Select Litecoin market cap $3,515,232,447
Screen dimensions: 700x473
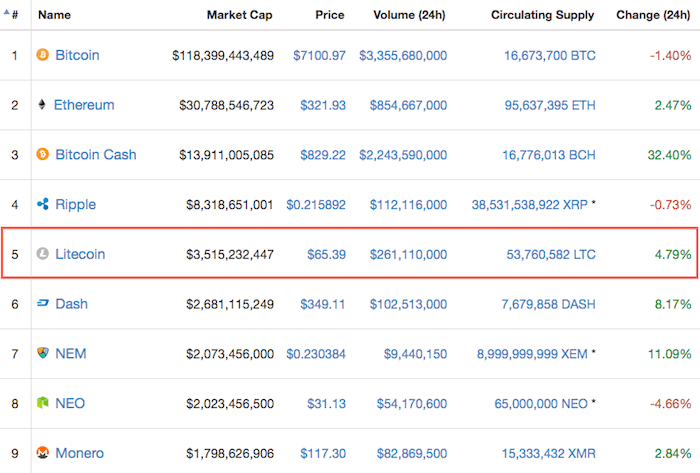click(230, 254)
